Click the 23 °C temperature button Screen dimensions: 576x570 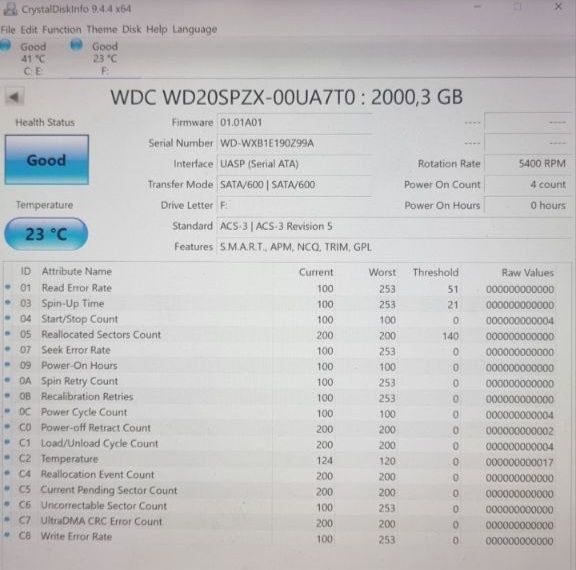click(x=46, y=234)
